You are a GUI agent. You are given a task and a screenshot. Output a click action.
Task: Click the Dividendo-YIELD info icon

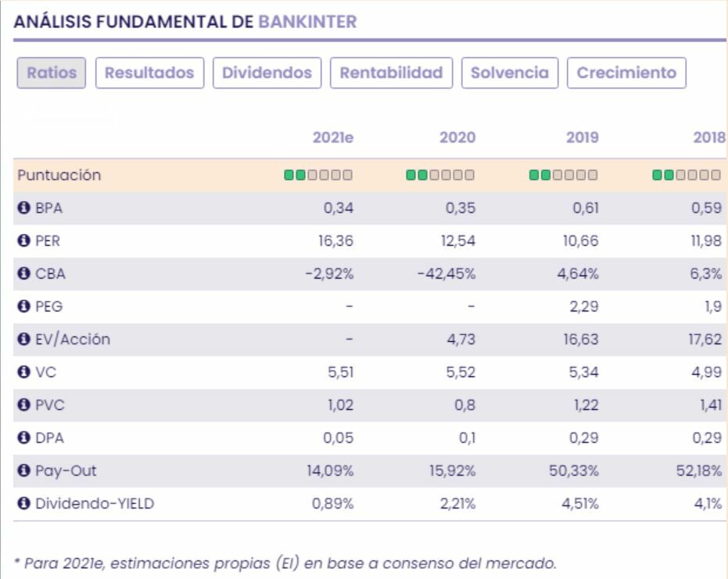[23, 504]
